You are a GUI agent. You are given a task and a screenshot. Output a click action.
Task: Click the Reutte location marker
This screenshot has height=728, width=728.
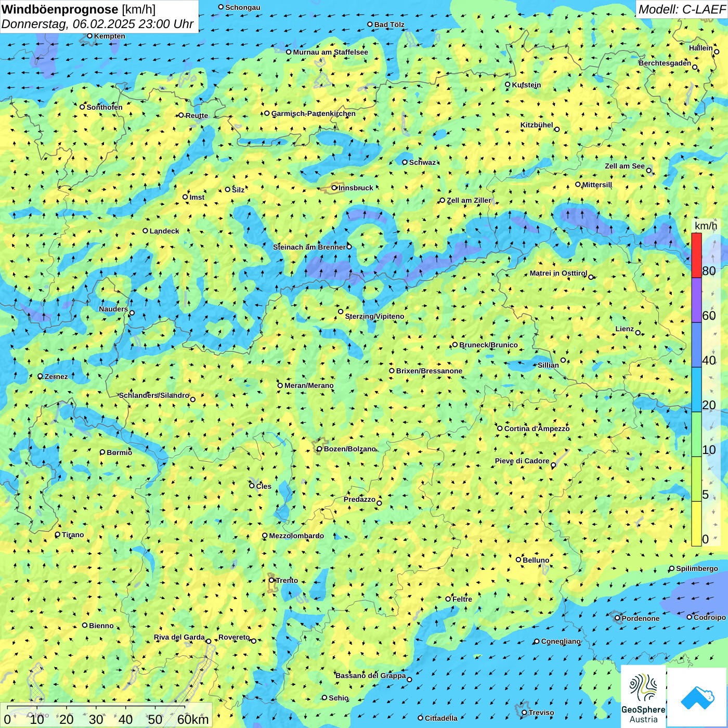coord(181,115)
